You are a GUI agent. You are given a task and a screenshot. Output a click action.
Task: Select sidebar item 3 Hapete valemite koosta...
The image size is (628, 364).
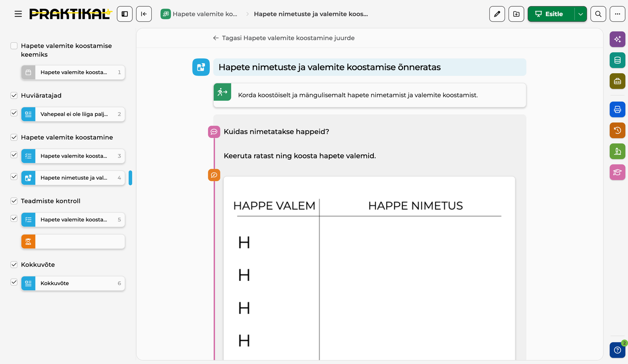73,156
